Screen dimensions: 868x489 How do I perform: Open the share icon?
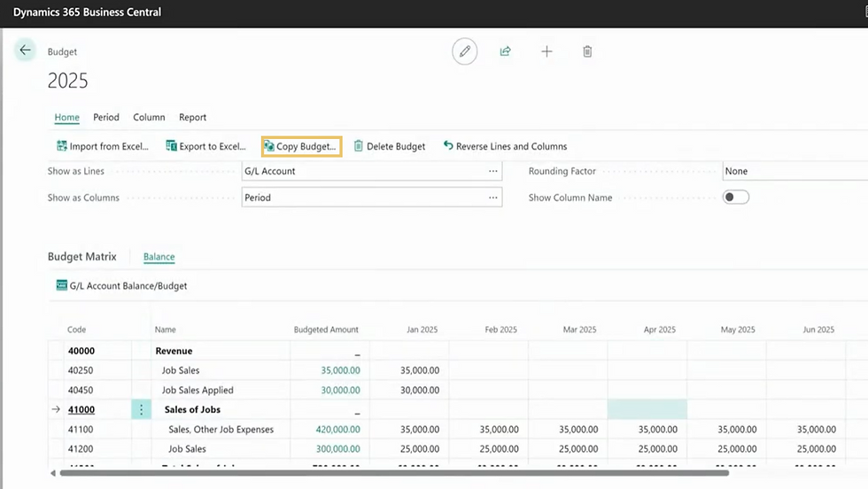[506, 51]
